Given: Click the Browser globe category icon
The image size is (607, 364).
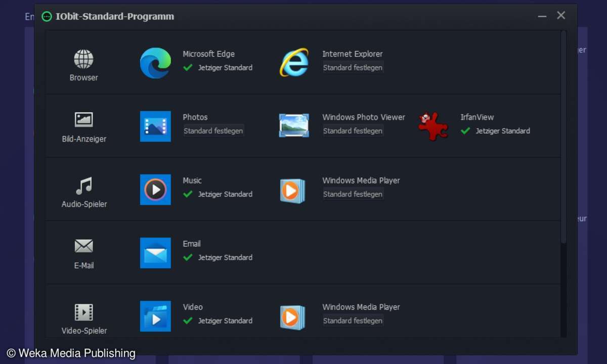Looking at the screenshot, I should coord(83,59).
